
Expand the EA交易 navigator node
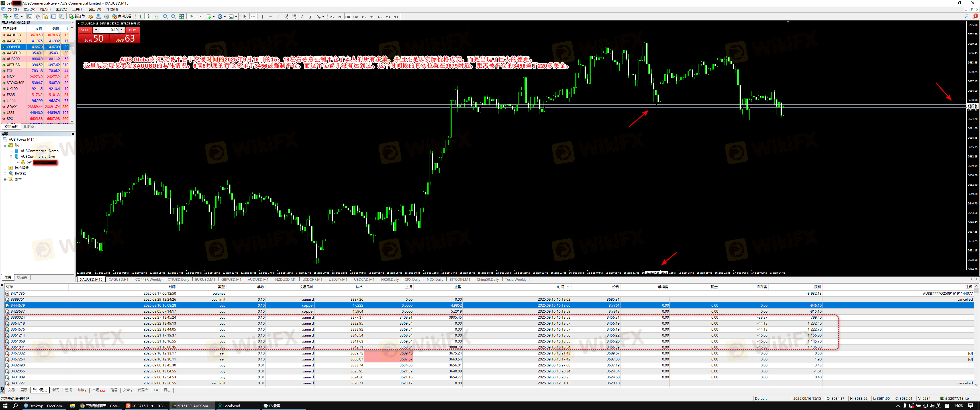pos(5,173)
